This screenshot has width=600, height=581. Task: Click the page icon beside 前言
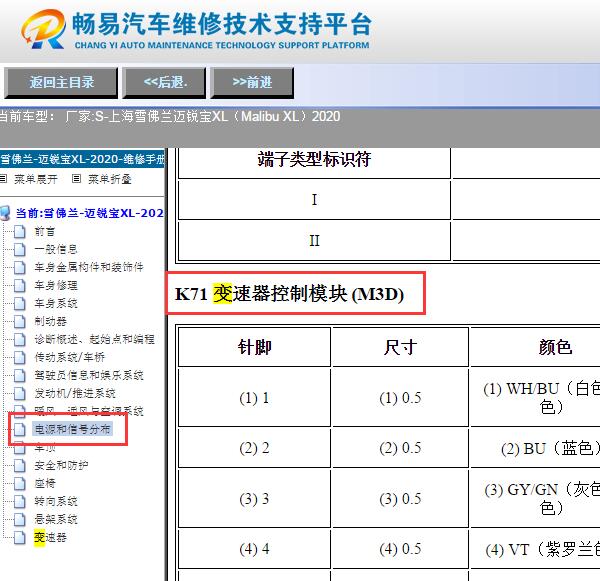click(x=20, y=232)
